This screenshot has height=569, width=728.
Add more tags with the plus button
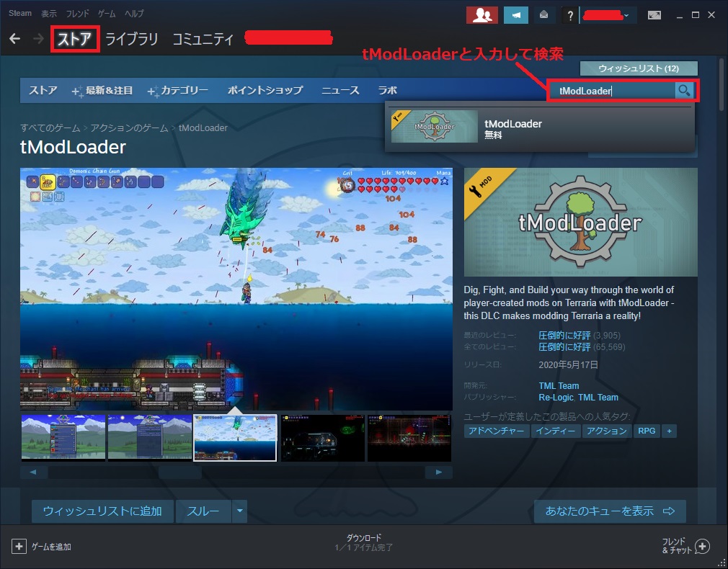point(669,431)
